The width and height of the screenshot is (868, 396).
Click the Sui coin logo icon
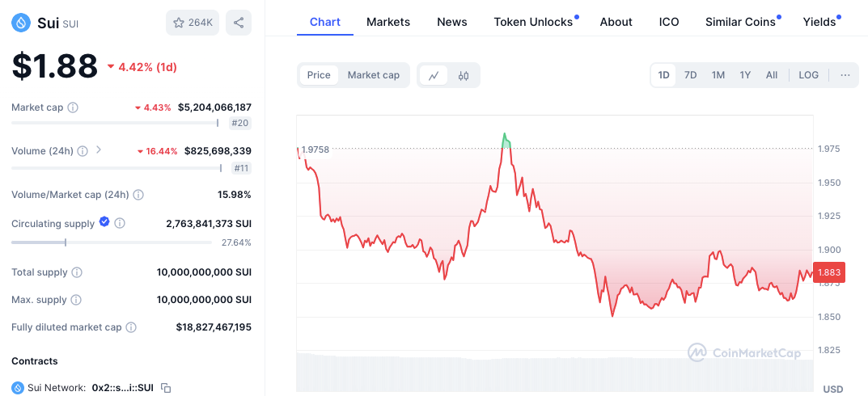tap(21, 23)
